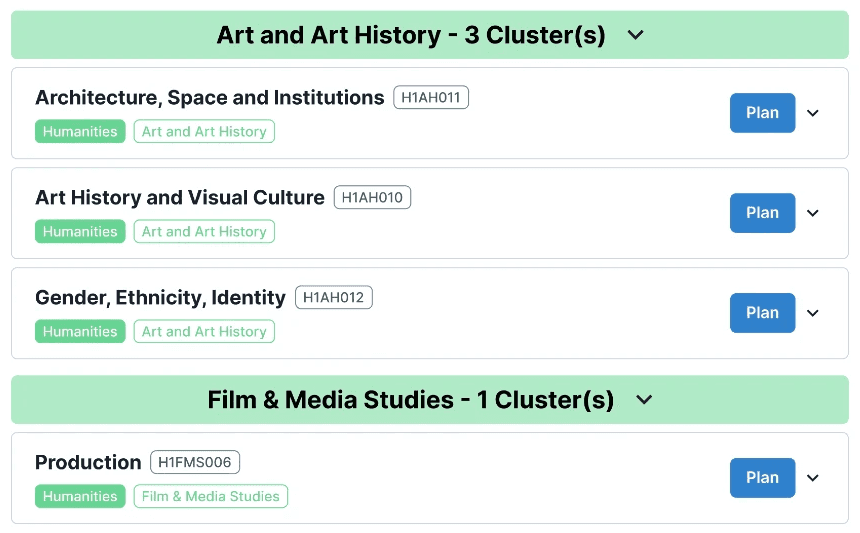860x533 pixels.
Task: Click the H1FMS006 code badge
Action: 195,462
